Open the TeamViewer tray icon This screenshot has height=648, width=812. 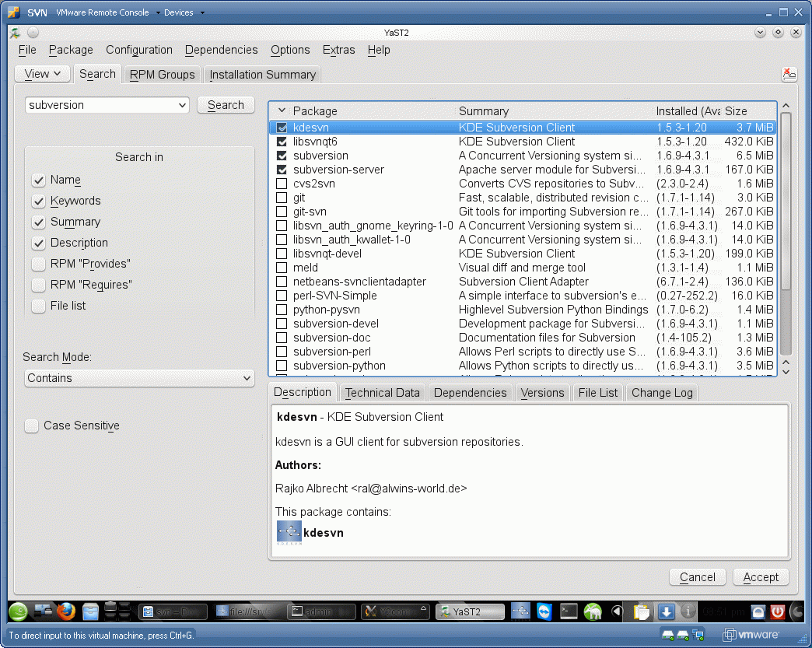[x=544, y=611]
